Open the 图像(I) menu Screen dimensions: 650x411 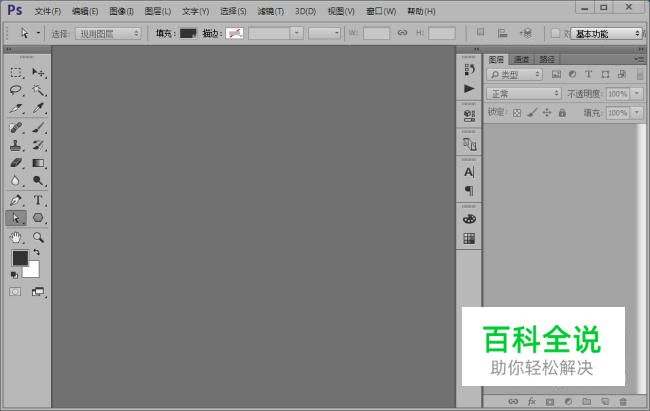[121, 12]
